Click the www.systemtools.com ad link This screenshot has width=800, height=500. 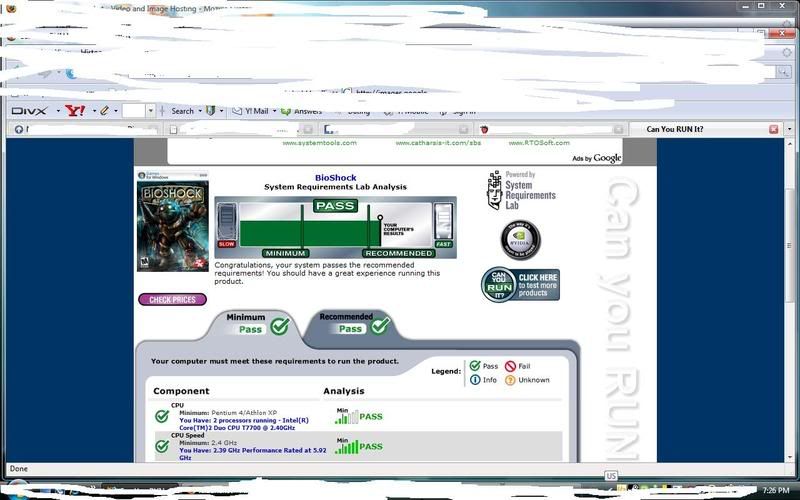[319, 143]
